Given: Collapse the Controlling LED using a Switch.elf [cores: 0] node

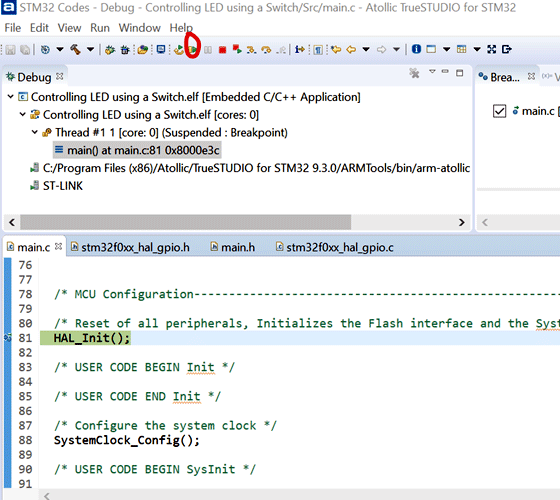Looking at the screenshot, I should coord(22,114).
